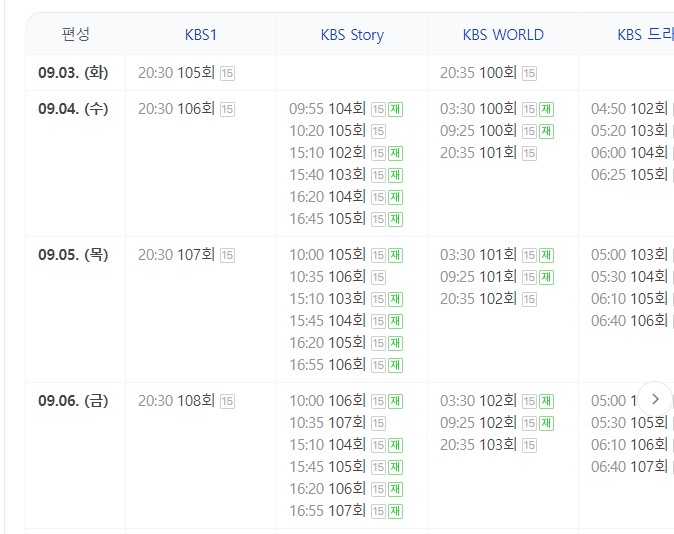The height and width of the screenshot is (534, 674).
Task: Click the KBS1 20:30 106회 schedule entry
Action: click(x=177, y=109)
